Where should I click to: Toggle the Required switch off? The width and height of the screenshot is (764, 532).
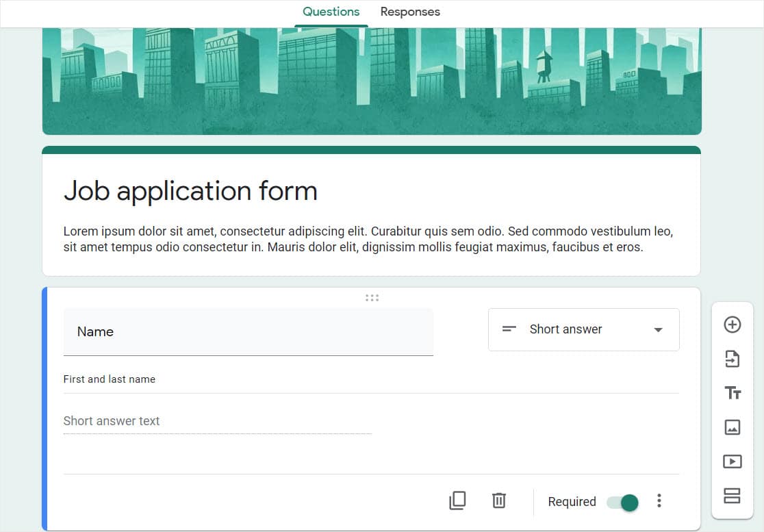[622, 503]
